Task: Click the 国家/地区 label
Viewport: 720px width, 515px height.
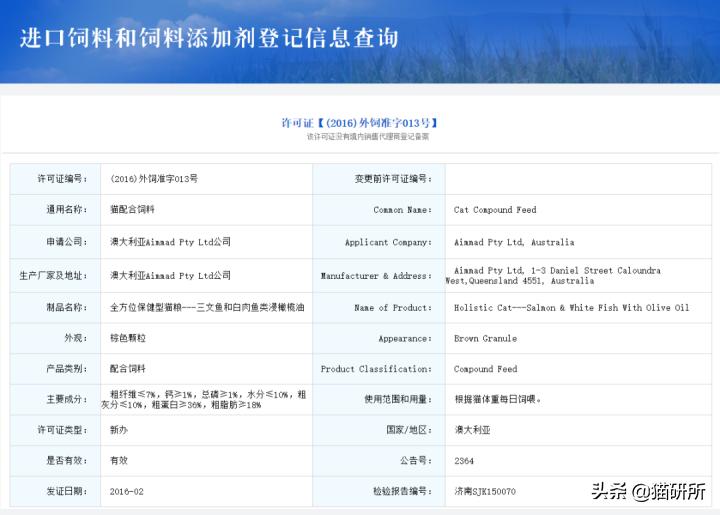Action: click(409, 430)
